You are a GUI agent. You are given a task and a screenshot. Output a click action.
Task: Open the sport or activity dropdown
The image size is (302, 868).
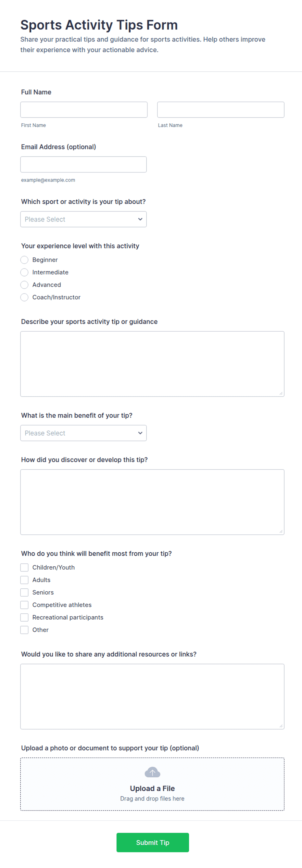pyautogui.click(x=83, y=219)
